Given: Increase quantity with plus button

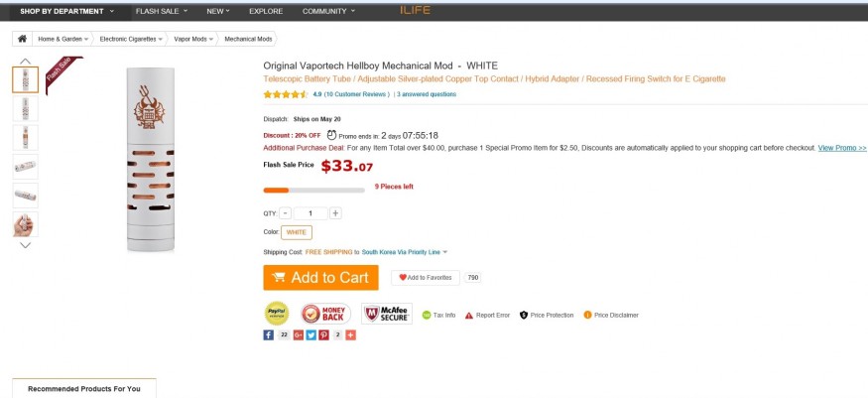Looking at the screenshot, I should tap(335, 213).
